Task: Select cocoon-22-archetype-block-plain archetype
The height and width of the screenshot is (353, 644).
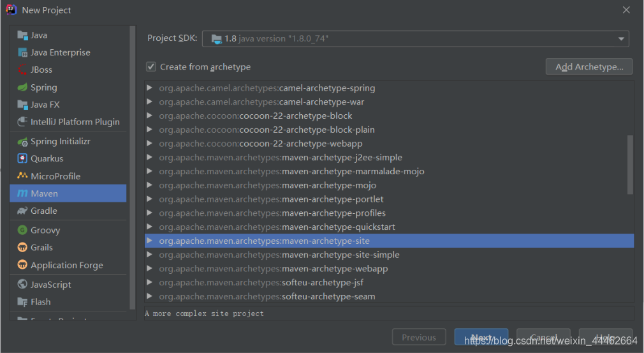Action: [x=389, y=130]
